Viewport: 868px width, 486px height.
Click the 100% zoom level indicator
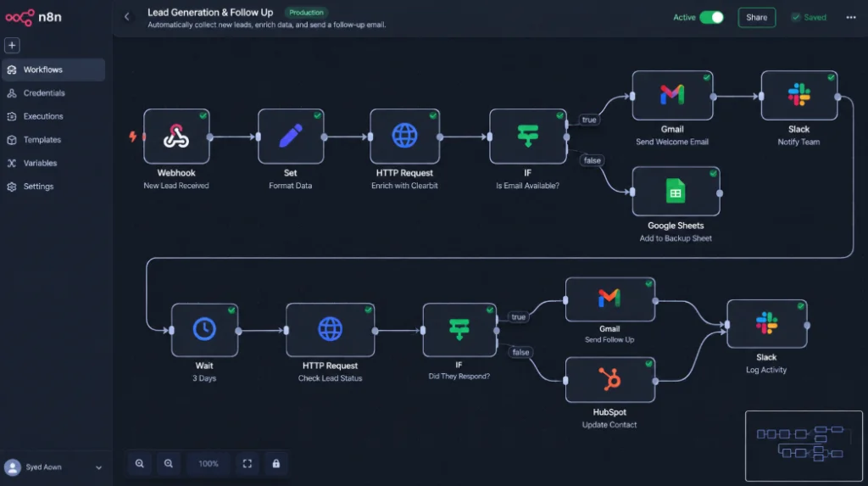[209, 464]
